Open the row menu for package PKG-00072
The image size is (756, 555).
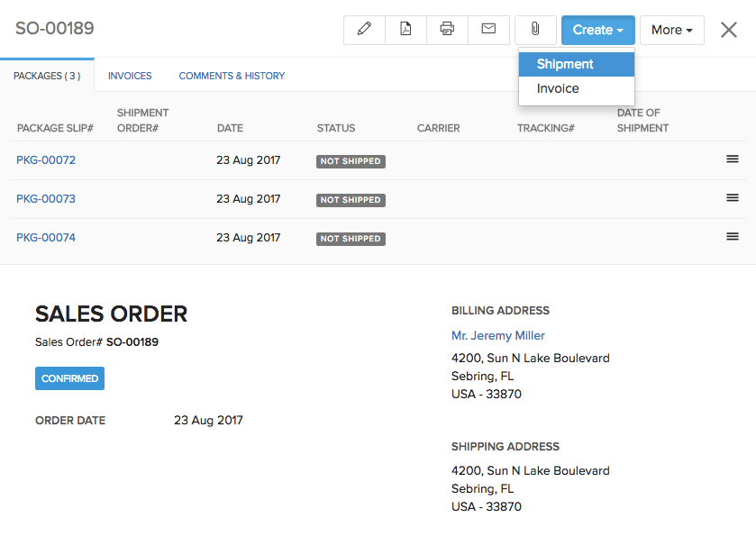coord(733,159)
